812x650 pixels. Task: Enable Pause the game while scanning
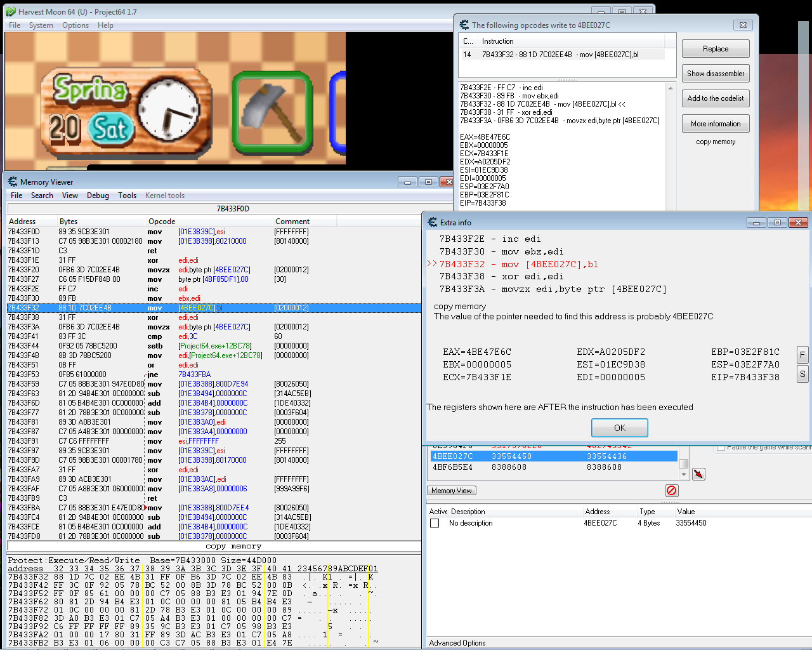[721, 448]
